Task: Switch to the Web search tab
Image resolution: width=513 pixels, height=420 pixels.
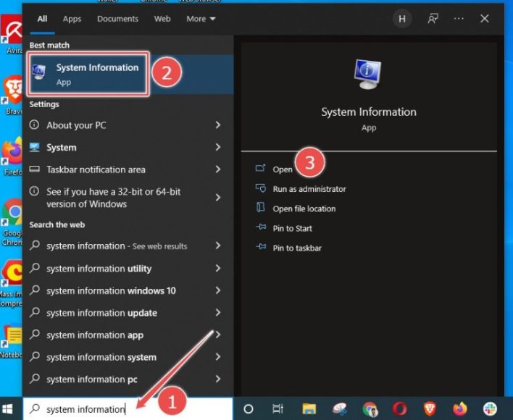Action: point(162,19)
